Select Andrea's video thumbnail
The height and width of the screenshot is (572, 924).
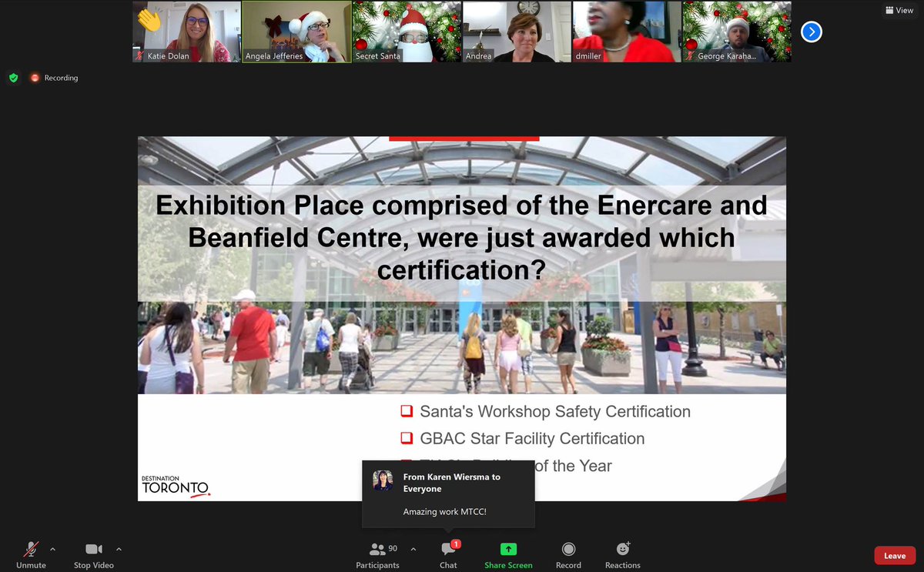[517, 32]
